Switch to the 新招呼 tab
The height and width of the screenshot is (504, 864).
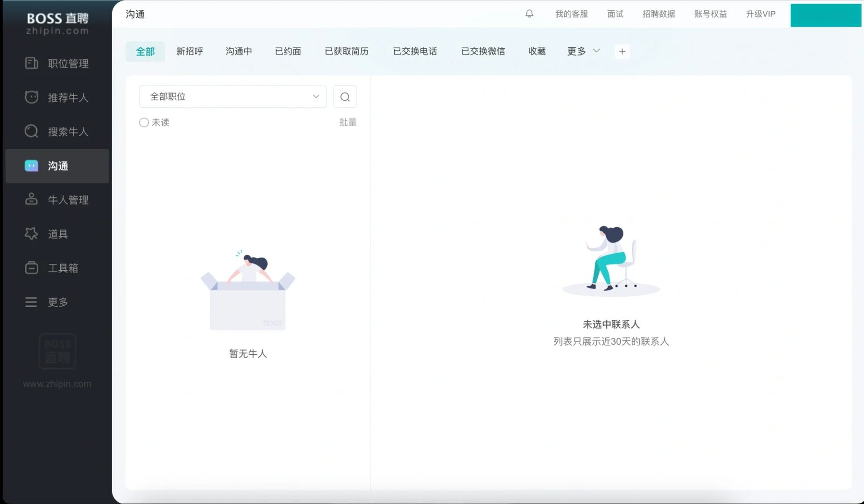pos(189,51)
